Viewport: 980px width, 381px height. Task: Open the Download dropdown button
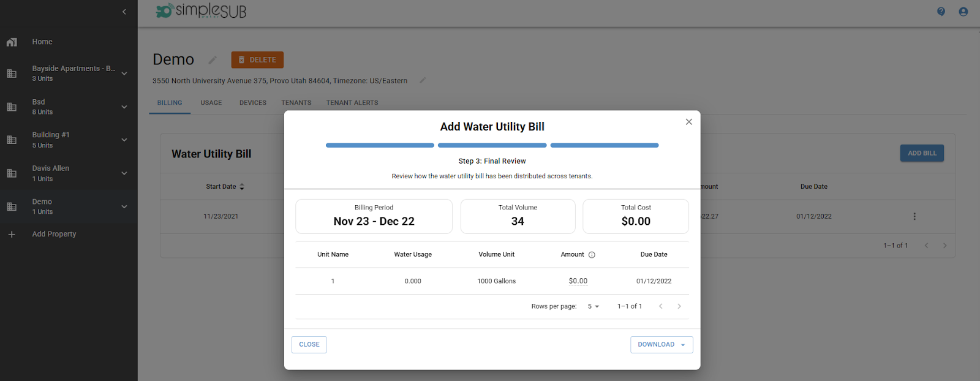661,345
